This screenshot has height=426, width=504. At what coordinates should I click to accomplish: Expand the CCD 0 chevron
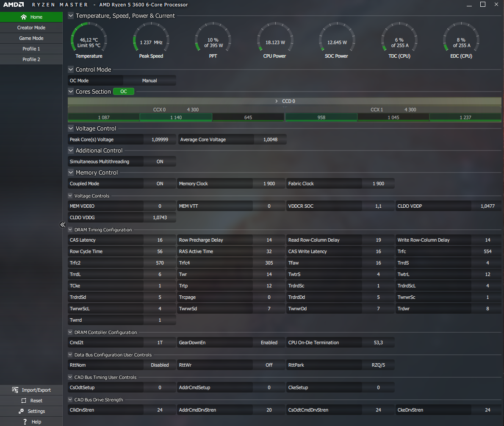(277, 101)
